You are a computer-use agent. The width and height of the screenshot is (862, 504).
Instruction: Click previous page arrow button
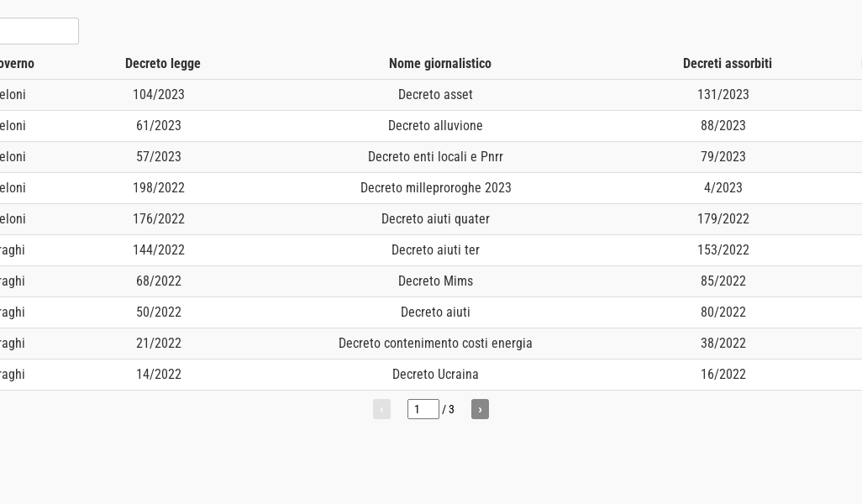tap(381, 409)
